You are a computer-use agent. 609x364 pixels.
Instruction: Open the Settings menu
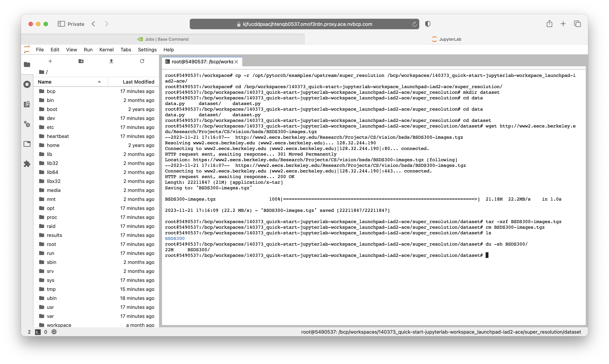[x=147, y=49]
